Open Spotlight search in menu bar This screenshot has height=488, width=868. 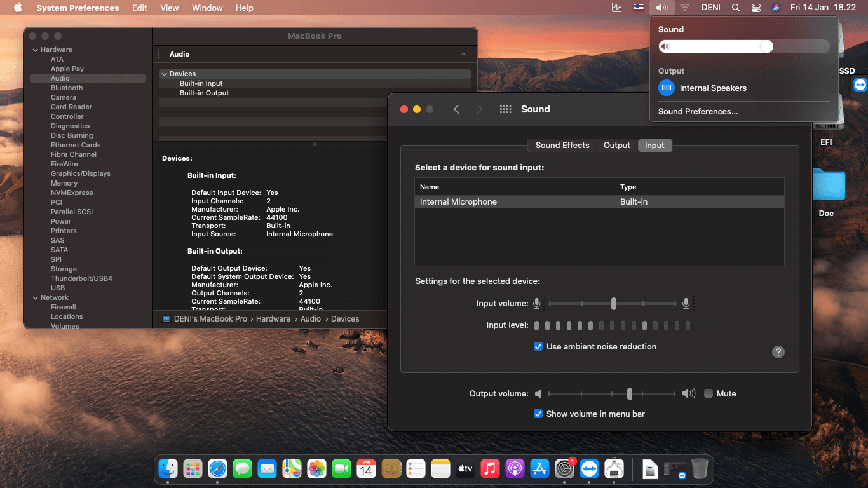click(x=736, y=8)
